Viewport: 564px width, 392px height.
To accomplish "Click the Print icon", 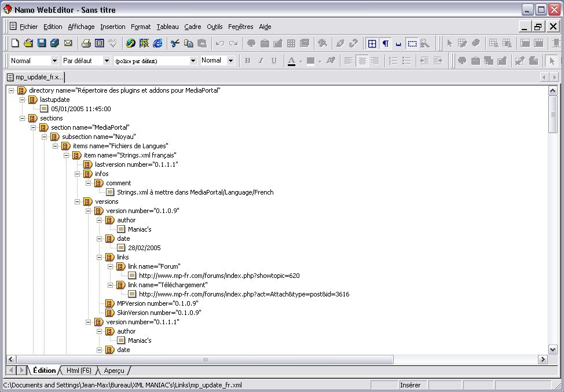I will pyautogui.click(x=86, y=43).
